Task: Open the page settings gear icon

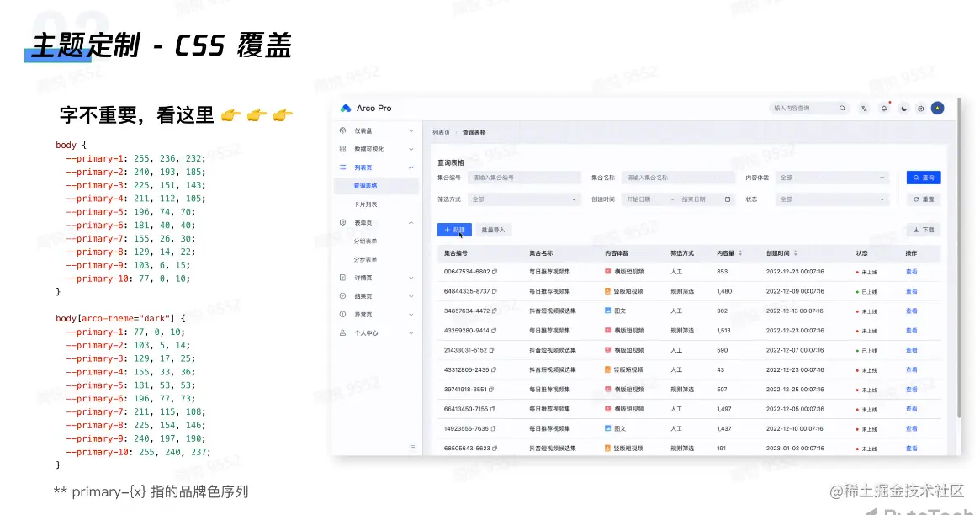Action: point(920,108)
